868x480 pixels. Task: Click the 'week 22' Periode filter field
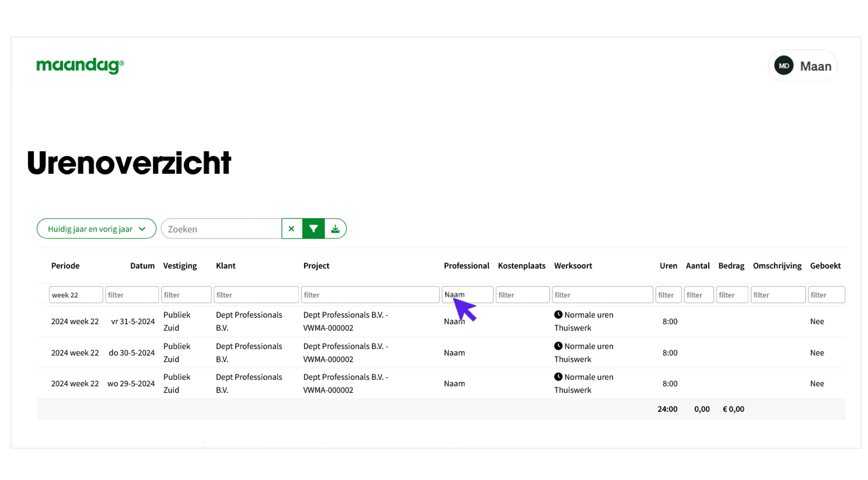tap(76, 294)
